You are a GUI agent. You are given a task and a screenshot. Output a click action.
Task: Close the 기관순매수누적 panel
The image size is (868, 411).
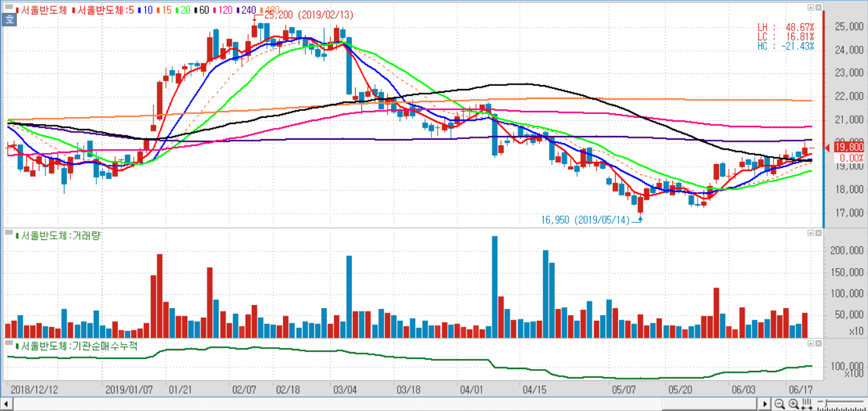tap(818, 343)
